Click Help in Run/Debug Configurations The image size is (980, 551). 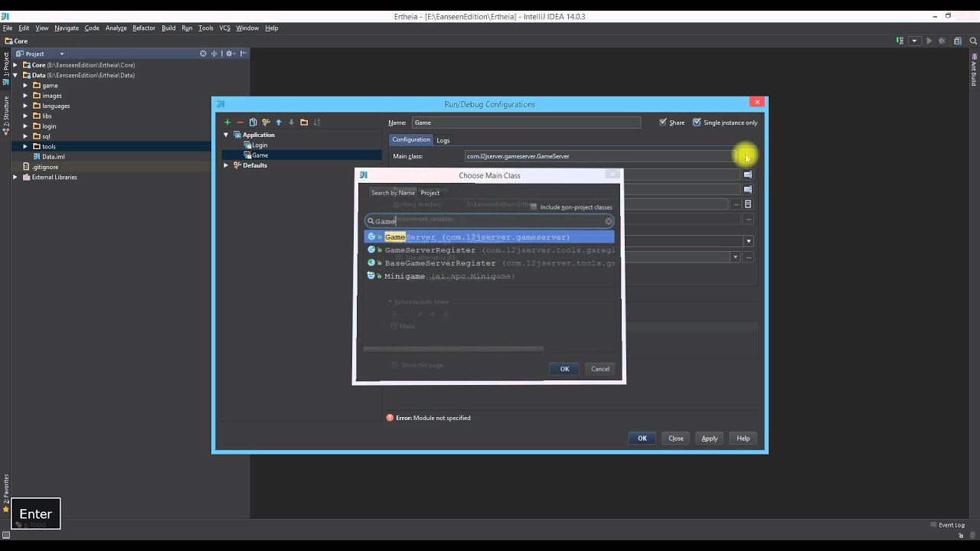[x=743, y=439]
